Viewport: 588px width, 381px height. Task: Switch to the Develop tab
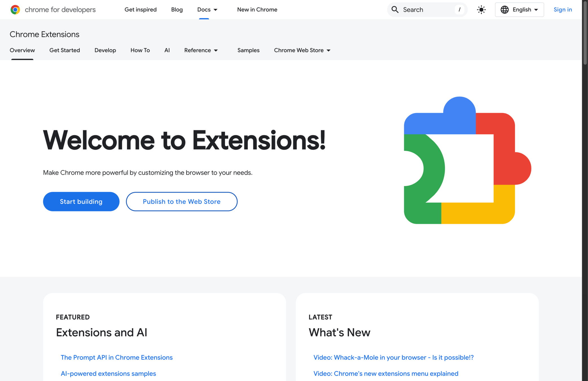105,50
